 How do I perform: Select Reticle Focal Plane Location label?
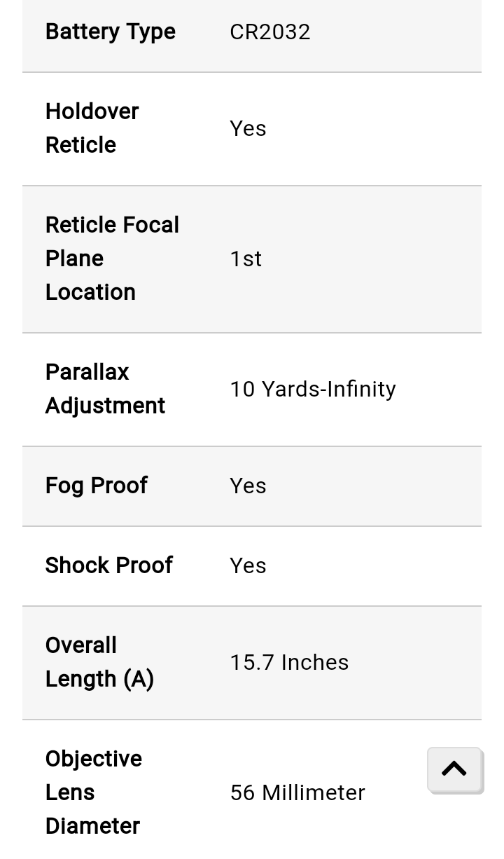112,259
